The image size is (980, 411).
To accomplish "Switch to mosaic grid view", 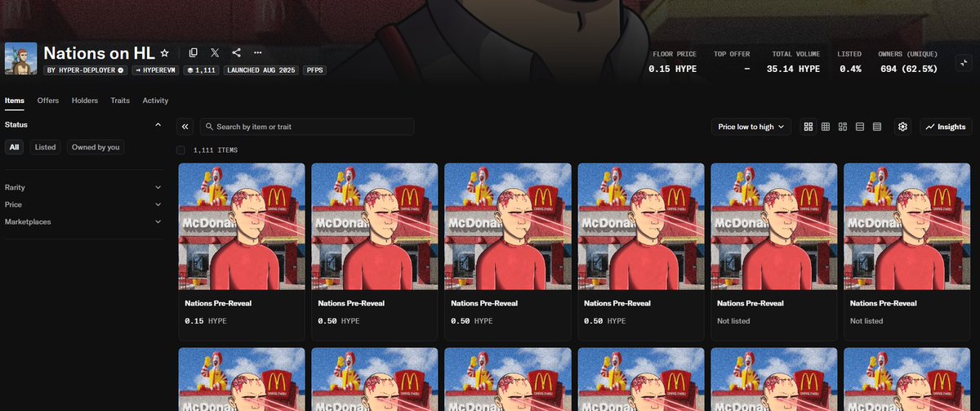I will (x=843, y=127).
